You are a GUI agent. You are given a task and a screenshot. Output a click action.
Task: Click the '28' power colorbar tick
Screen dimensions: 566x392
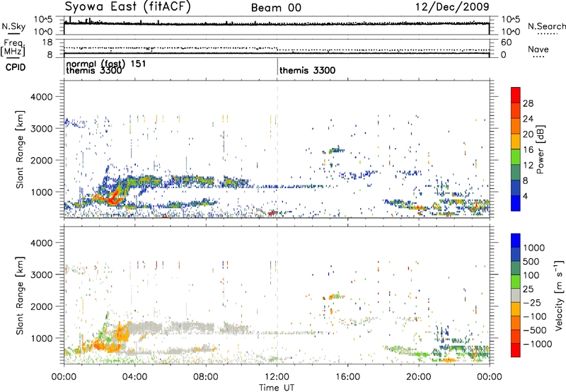(528, 103)
